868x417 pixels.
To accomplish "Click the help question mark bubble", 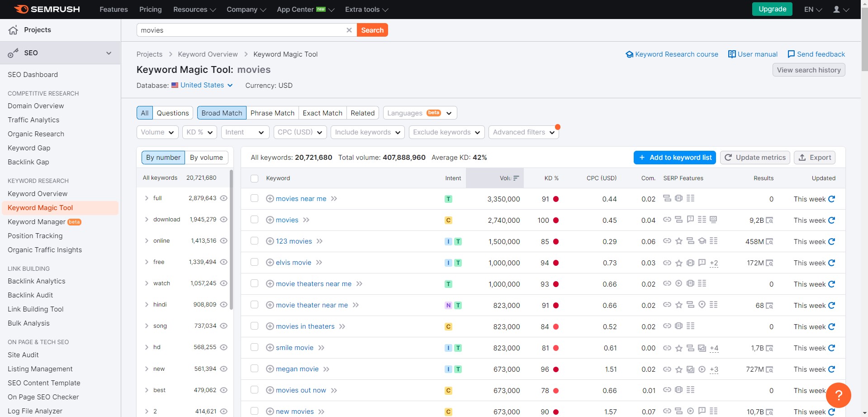I will pyautogui.click(x=838, y=395).
